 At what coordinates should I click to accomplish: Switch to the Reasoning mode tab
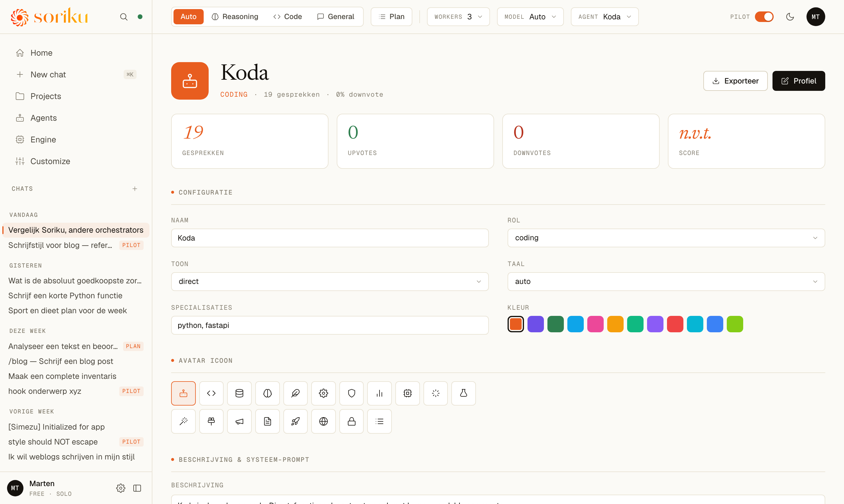235,17
